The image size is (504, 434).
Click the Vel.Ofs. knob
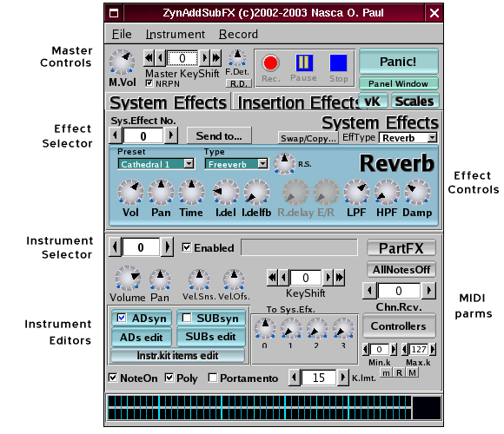pyautogui.click(x=234, y=279)
